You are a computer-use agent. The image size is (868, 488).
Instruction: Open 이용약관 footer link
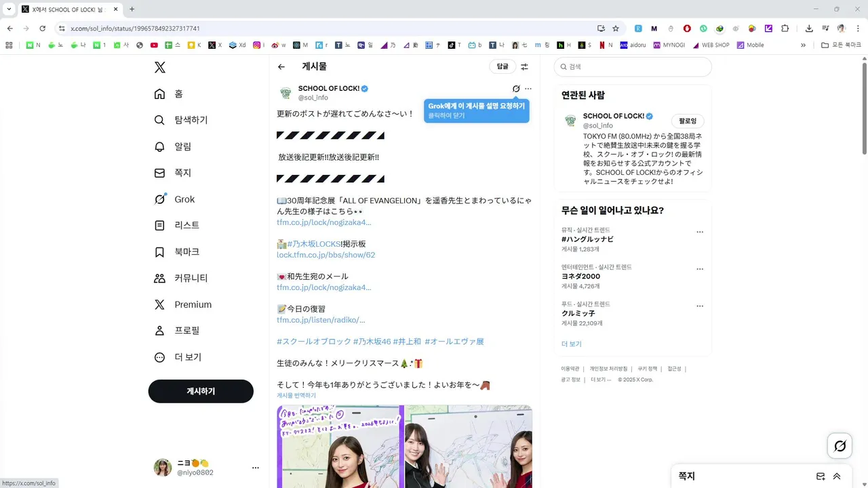pyautogui.click(x=570, y=369)
